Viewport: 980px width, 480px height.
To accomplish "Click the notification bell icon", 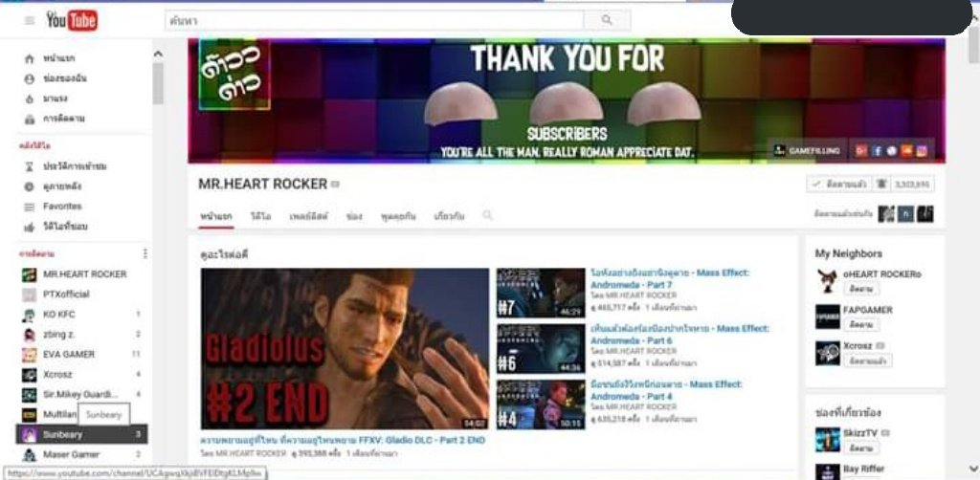I will (881, 185).
